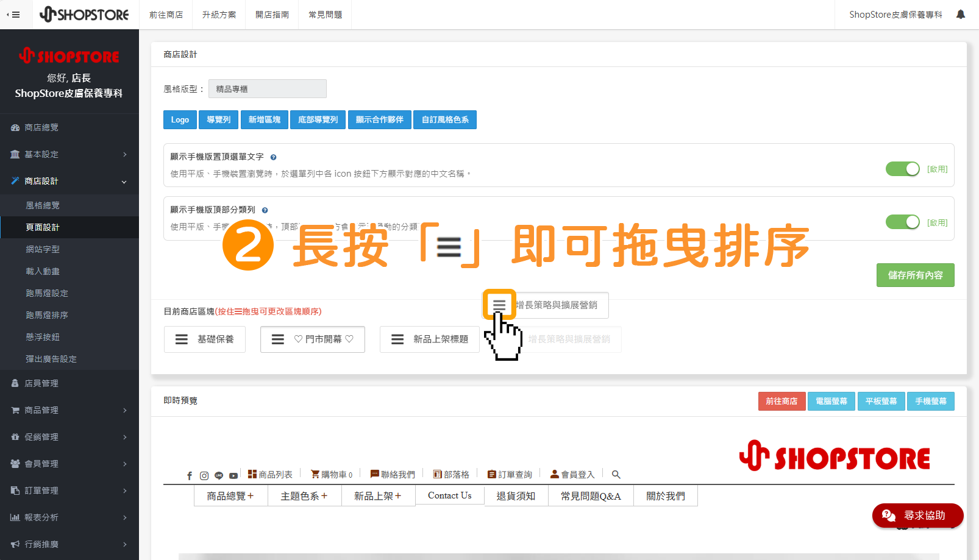
Task: Expand the 商品管理 menu chevron
Action: [124, 411]
